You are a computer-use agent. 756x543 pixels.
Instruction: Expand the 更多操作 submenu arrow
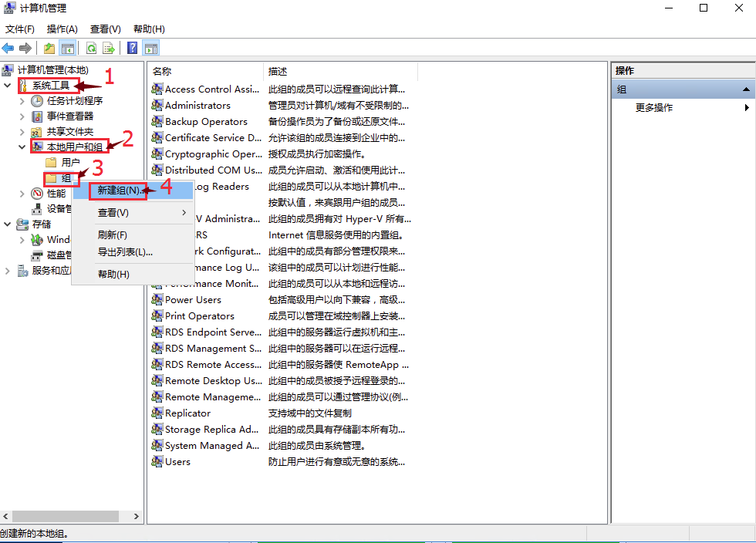click(x=746, y=108)
